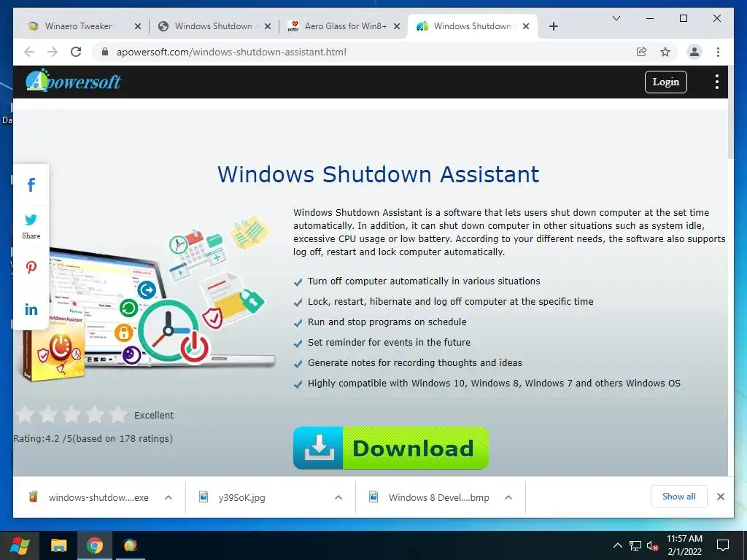This screenshot has height=560, width=747.
Task: Click the address bar URL
Action: [231, 52]
